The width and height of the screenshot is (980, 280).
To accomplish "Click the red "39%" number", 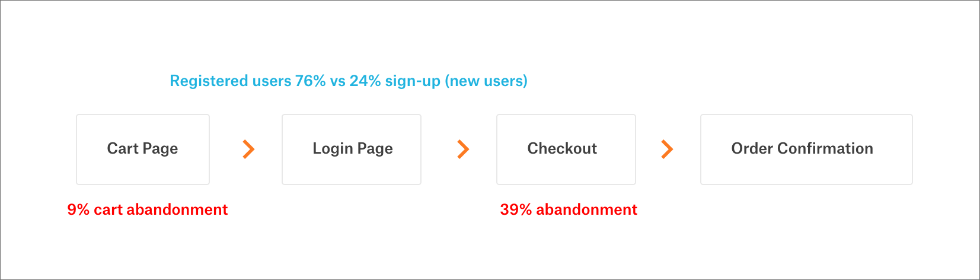I will [516, 209].
